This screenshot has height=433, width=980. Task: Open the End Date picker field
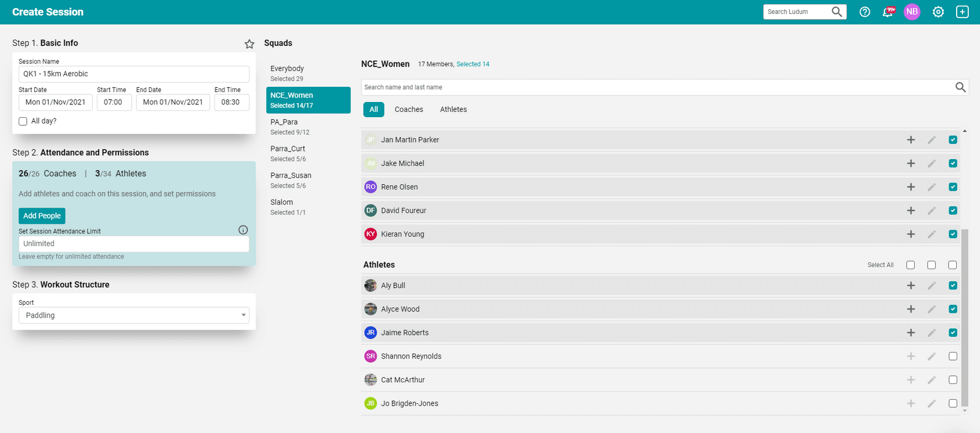click(x=173, y=102)
